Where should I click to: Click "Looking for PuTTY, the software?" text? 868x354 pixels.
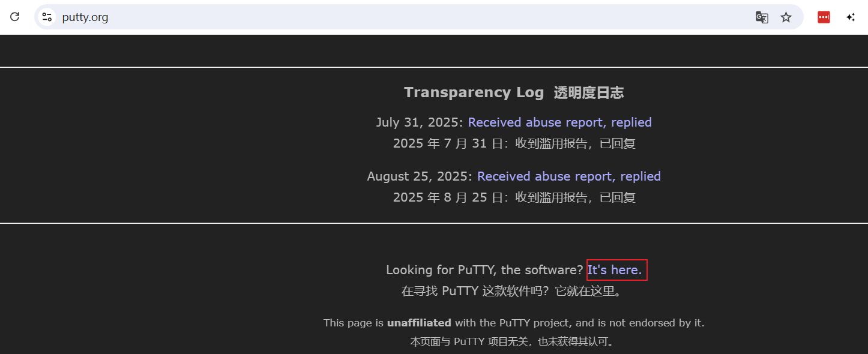[484, 270]
